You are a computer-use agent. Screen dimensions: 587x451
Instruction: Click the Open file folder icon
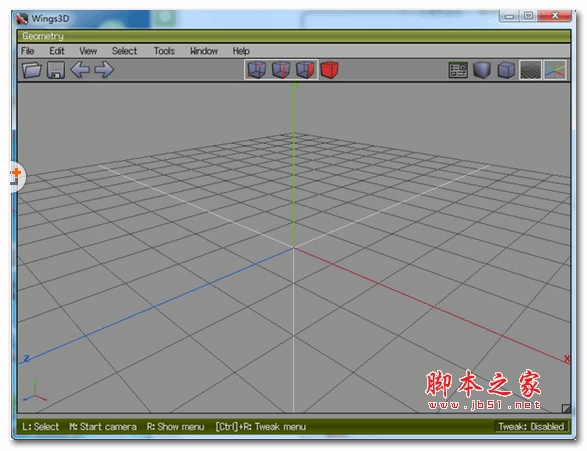coord(31,70)
